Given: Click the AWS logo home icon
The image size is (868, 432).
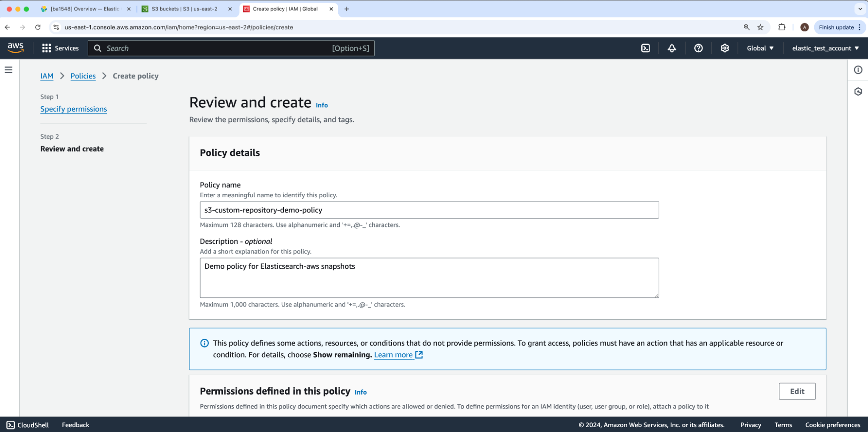Looking at the screenshot, I should [x=16, y=48].
